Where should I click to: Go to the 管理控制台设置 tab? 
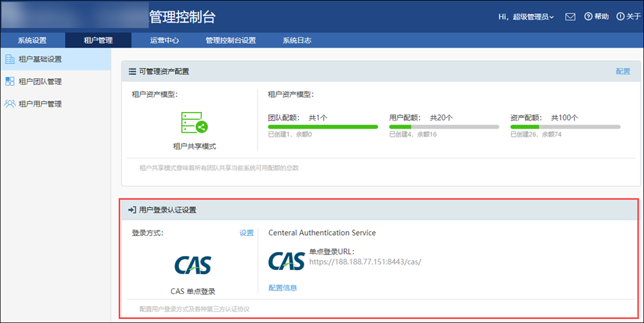click(231, 40)
